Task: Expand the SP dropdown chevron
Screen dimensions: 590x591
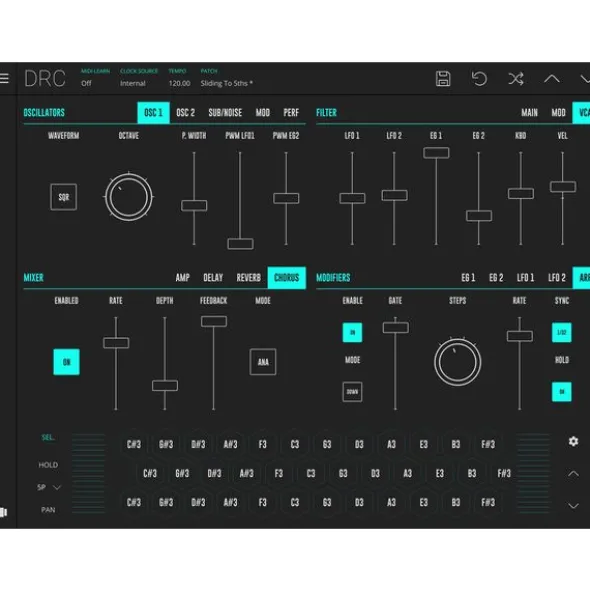Action: 57,487
